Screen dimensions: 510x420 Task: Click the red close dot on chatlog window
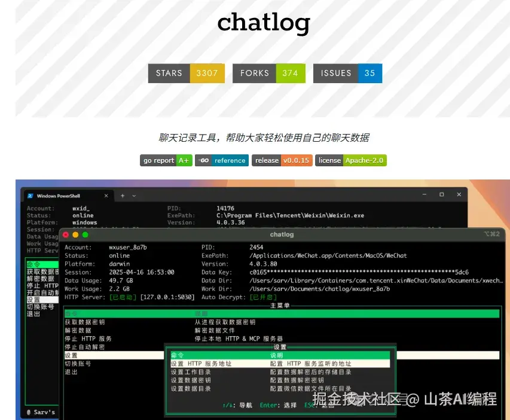66,235
